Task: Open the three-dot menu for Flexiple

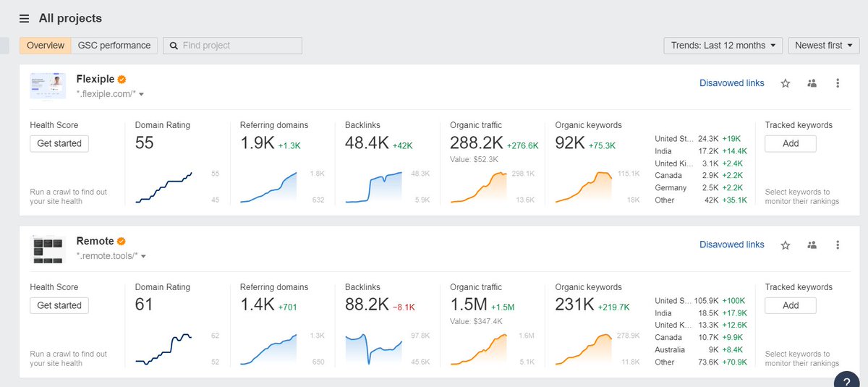Action: tap(838, 83)
